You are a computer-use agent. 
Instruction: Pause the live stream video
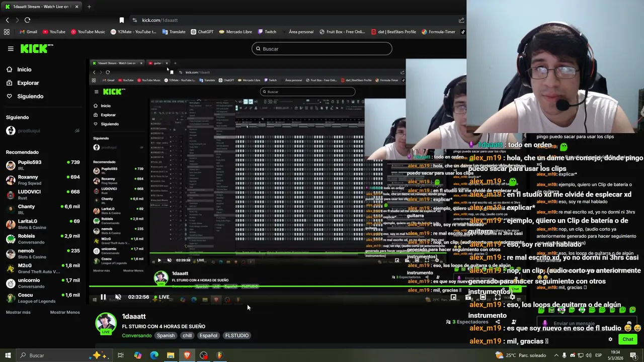pos(103,297)
